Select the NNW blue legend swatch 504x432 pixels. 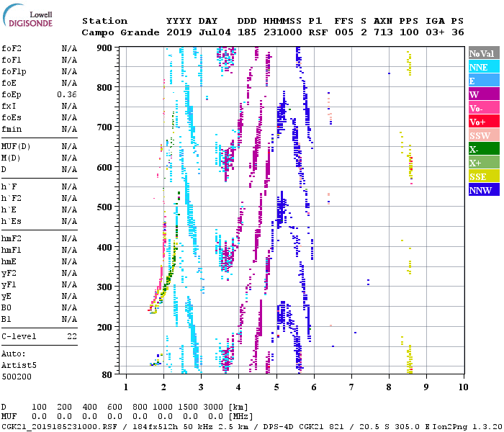click(484, 189)
